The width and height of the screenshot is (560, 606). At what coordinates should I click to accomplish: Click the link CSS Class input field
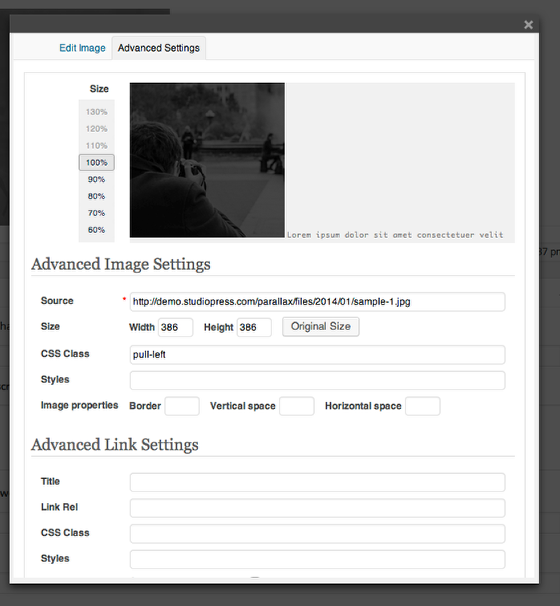(317, 534)
